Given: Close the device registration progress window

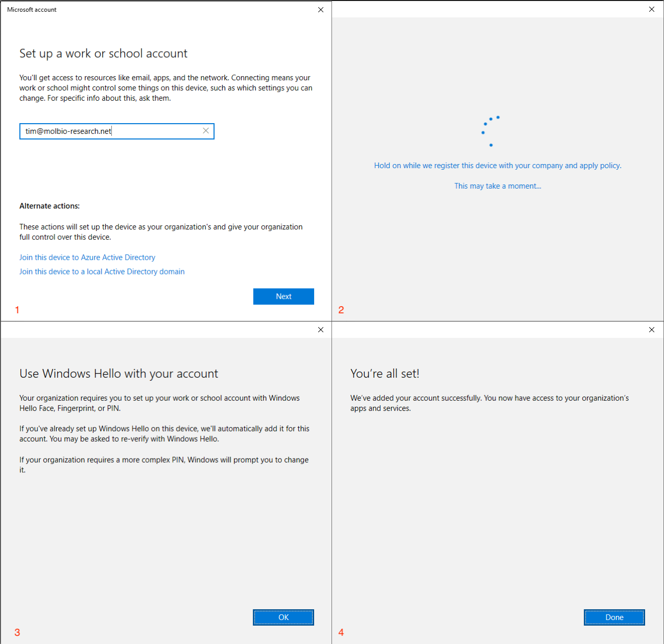Looking at the screenshot, I should point(652,9).
